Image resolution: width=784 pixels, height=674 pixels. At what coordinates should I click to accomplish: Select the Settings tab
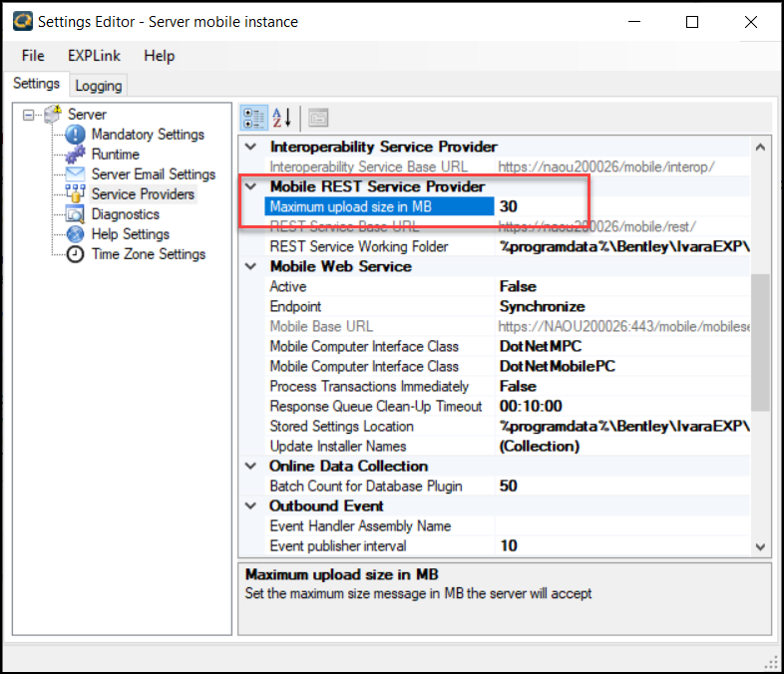[36, 84]
